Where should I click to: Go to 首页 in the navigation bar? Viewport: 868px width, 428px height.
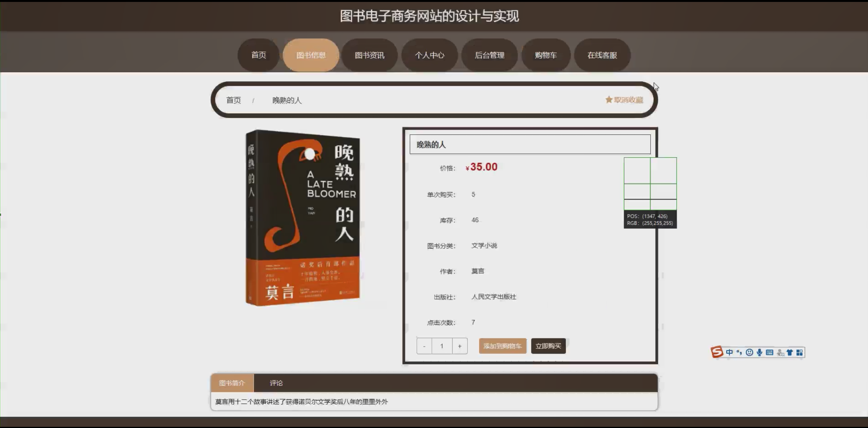pos(259,55)
